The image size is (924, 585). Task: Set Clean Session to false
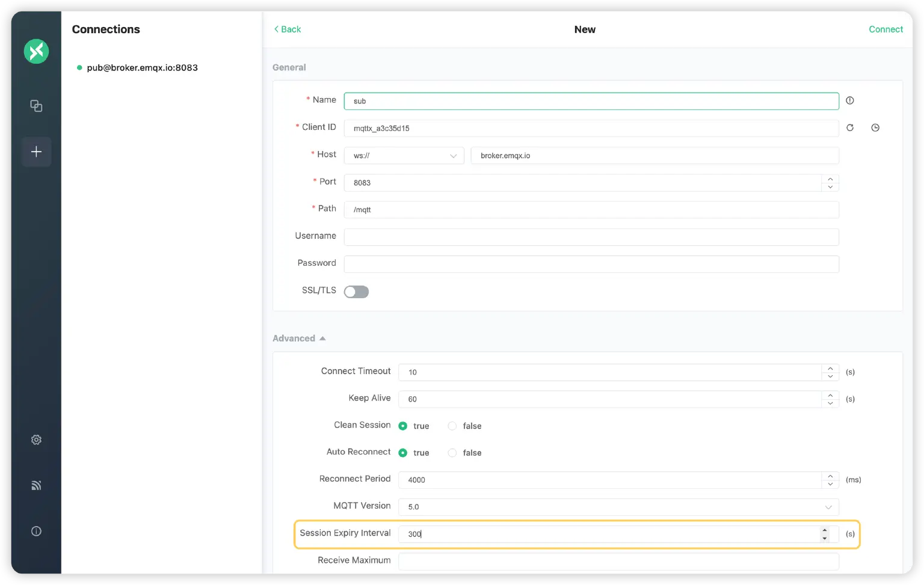click(x=452, y=426)
